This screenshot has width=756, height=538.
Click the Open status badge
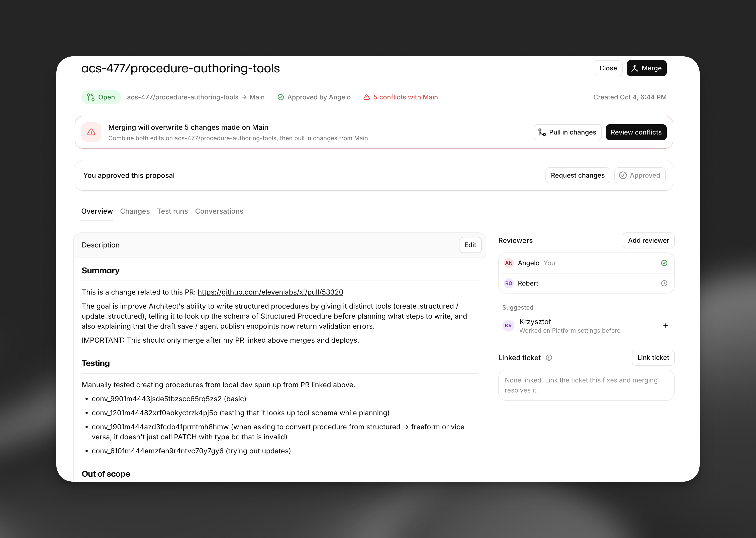(x=101, y=97)
